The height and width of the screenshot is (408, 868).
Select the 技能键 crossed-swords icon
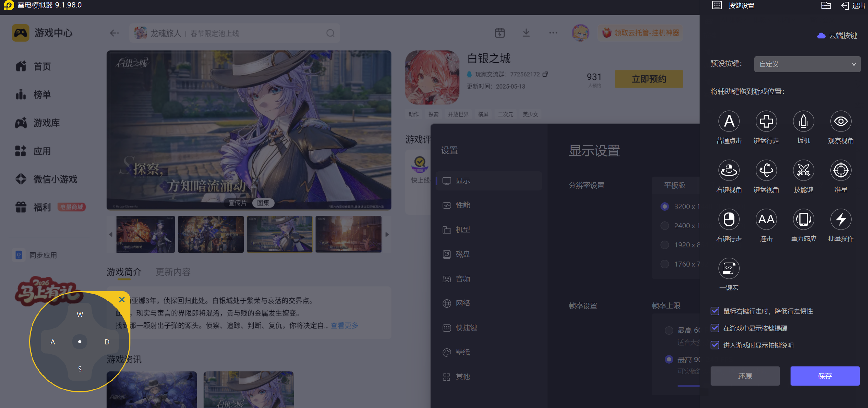tap(803, 170)
